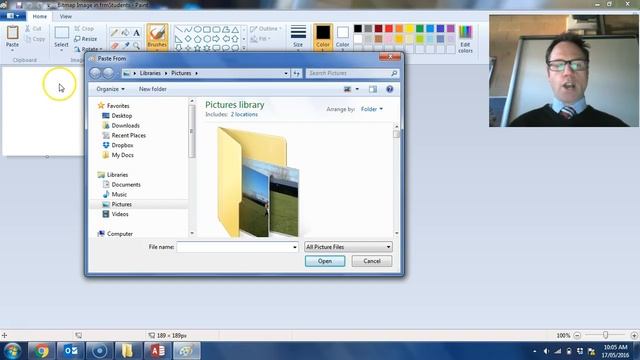Screen dimensions: 640x360
Task: Click Crop in Paint Image group
Action: [84, 29]
